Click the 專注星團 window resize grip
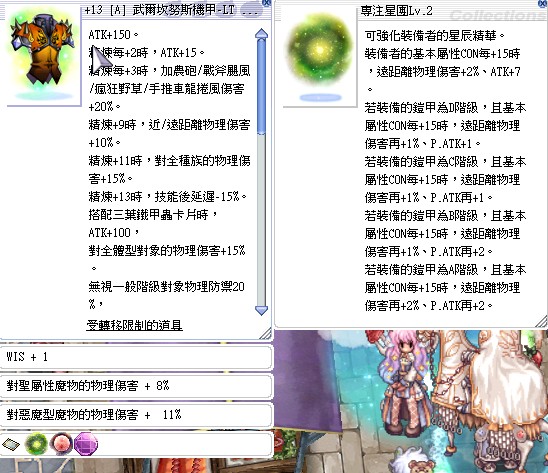Viewport: 548px width, 473px height. [541, 321]
